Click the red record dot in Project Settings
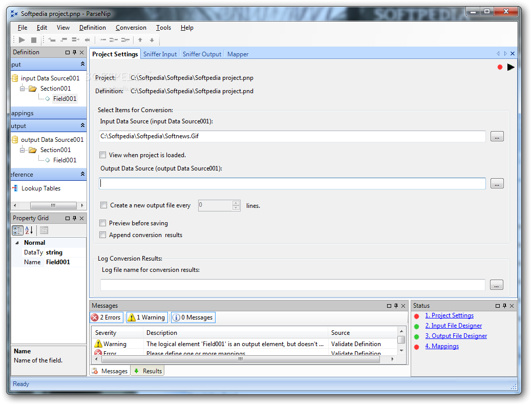 [500, 67]
